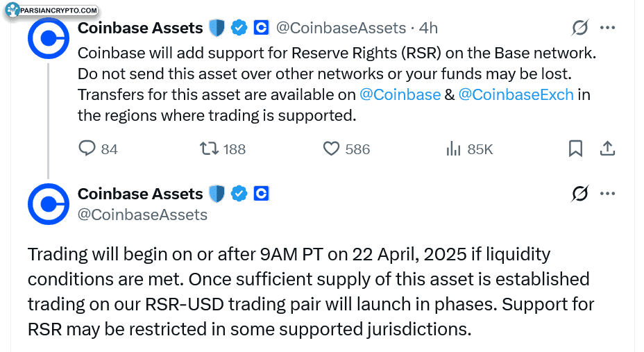Like the tweet with 586 likes
The image size is (644, 352).
pos(331,149)
